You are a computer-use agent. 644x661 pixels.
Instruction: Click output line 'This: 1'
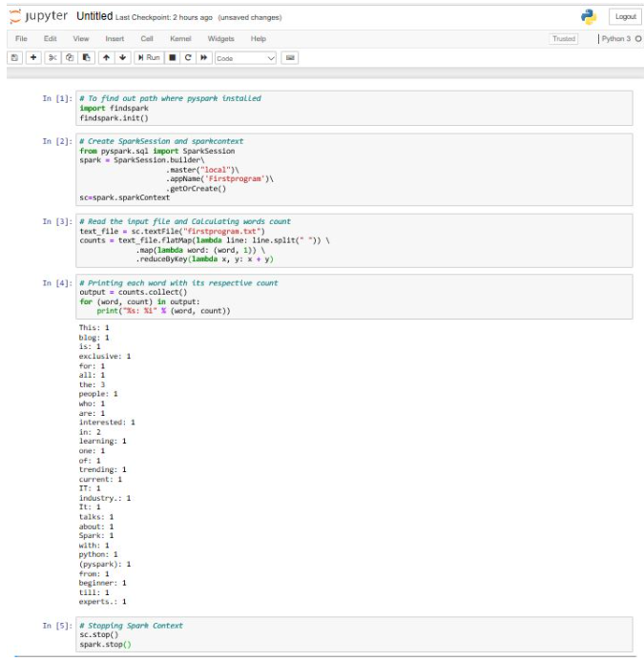94,327
